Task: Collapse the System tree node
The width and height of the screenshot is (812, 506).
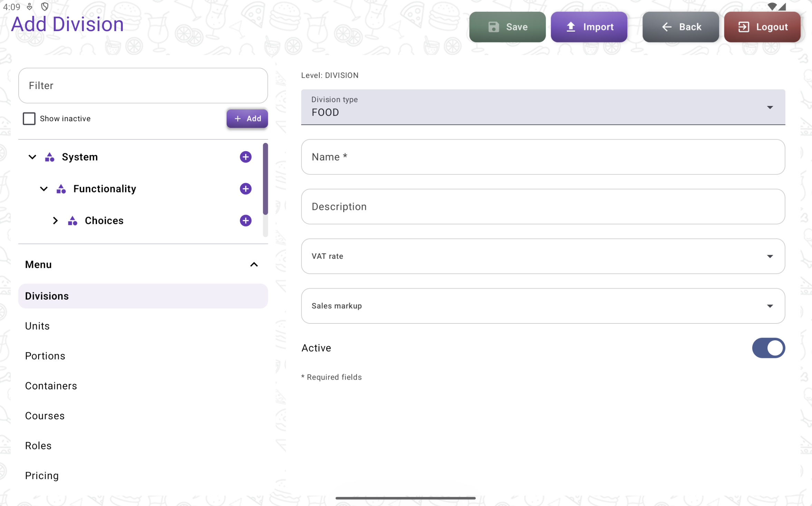Action: 32,157
